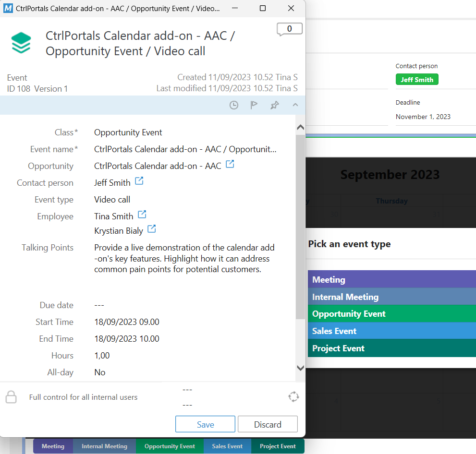Viewport: 476px width, 454px height.
Task: Edit the Event name field value
Action: [x=185, y=149]
